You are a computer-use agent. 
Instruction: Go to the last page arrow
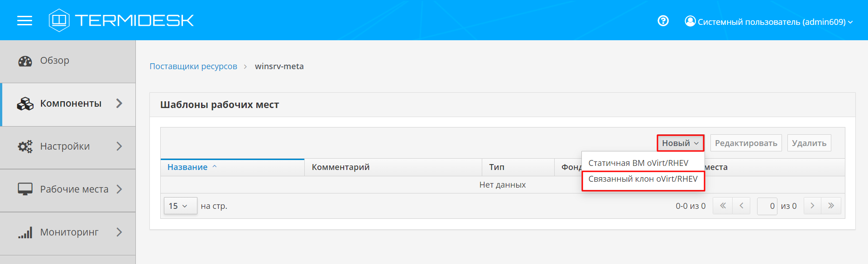[831, 206]
